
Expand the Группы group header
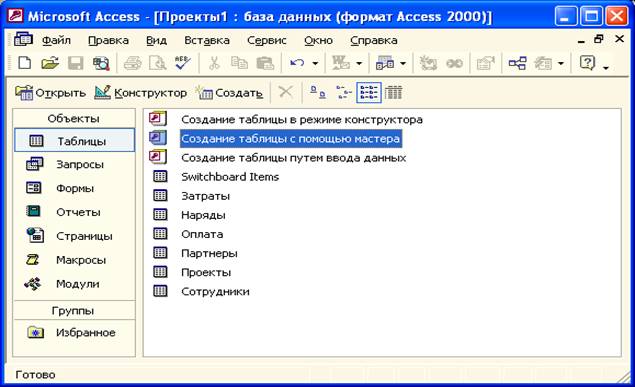point(74,310)
